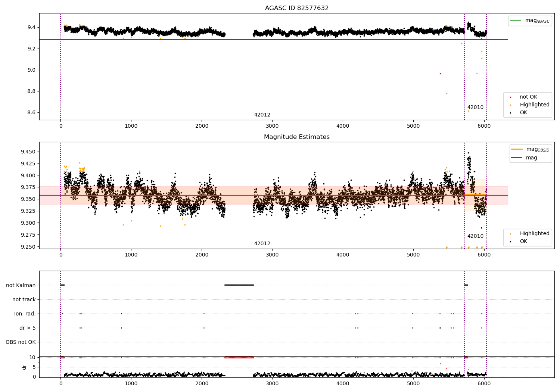Click the 'Ion. rad.' axis label

point(25,314)
